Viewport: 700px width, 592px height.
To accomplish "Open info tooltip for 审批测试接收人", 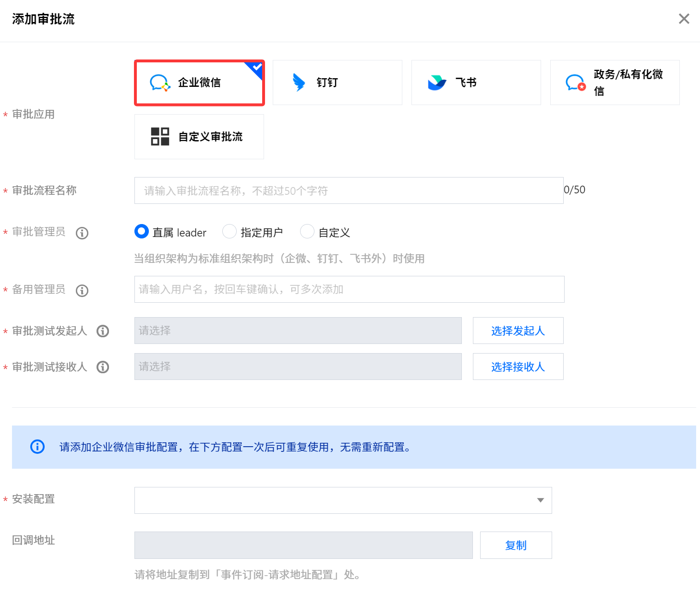I will (x=103, y=367).
